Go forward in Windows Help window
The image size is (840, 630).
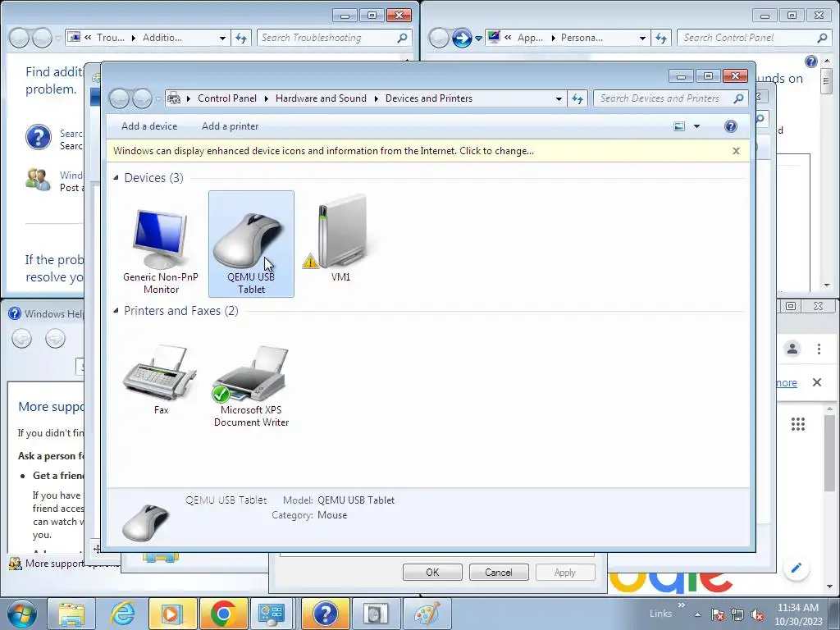point(55,339)
